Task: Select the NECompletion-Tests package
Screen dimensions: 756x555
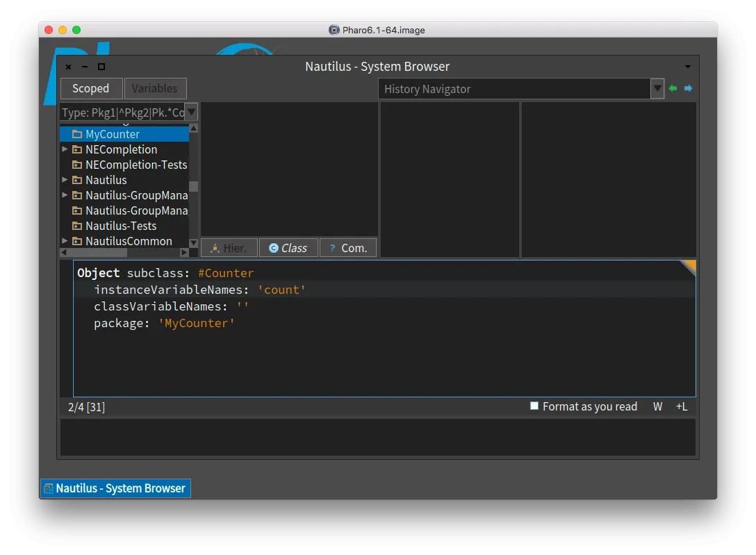Action: tap(124, 165)
